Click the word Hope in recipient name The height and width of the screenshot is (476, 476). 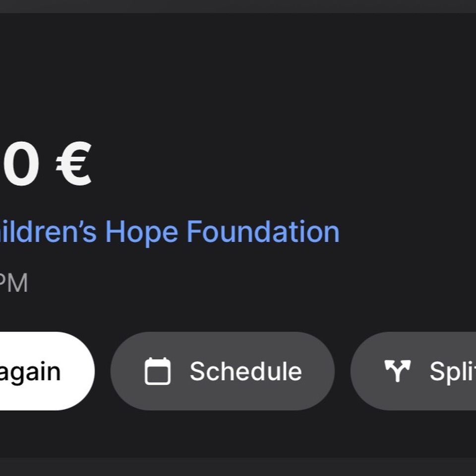tap(141, 233)
